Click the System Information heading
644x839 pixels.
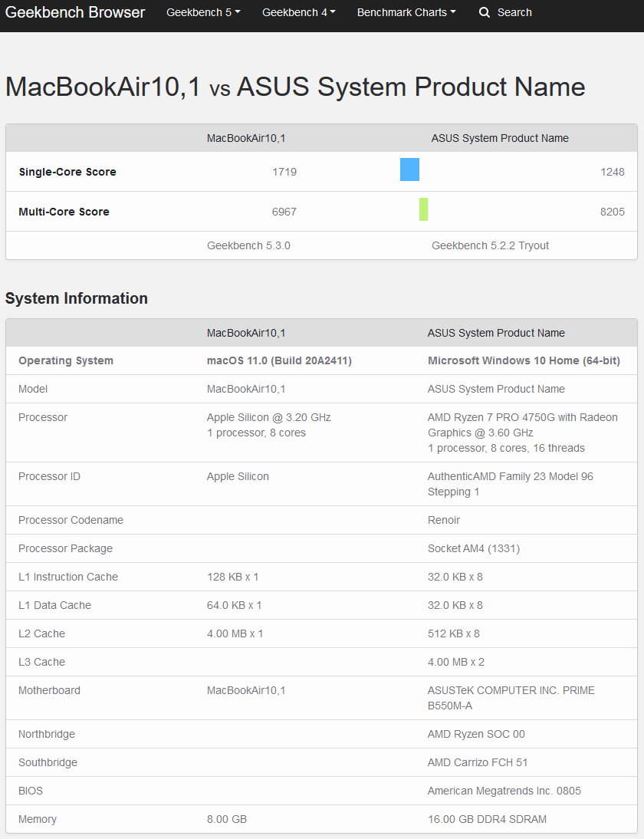(x=77, y=298)
